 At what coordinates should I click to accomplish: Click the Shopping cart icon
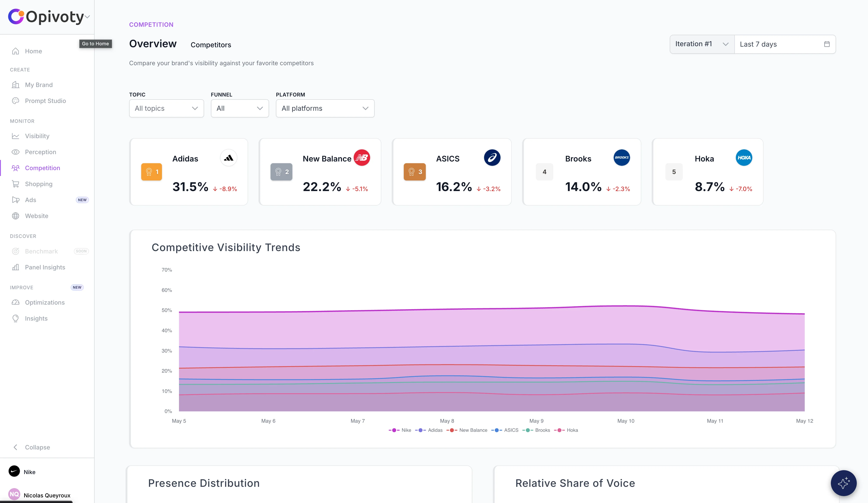point(16,184)
